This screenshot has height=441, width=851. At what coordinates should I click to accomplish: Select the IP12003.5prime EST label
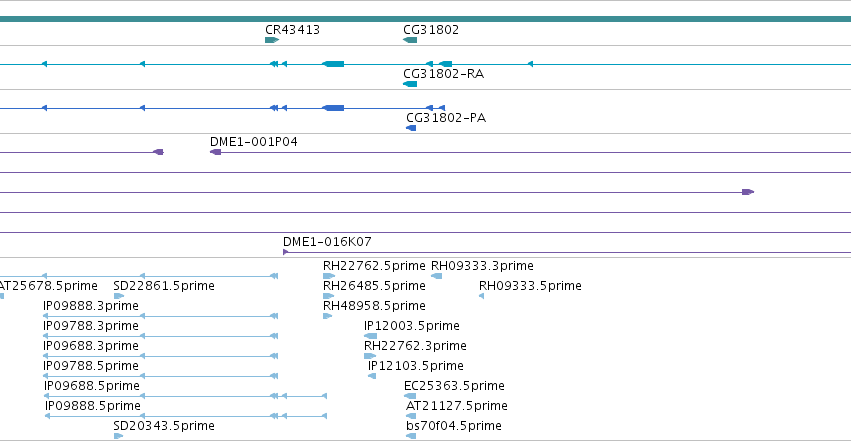tap(412, 326)
